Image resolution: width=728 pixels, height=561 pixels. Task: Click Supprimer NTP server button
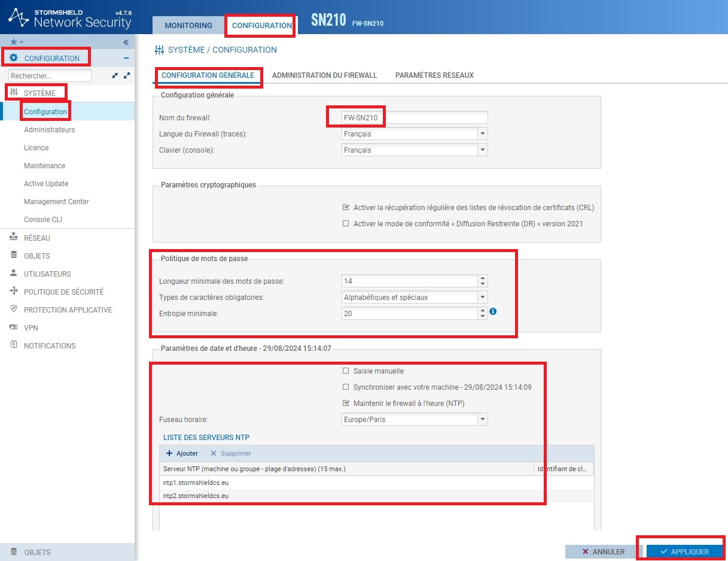coord(231,453)
